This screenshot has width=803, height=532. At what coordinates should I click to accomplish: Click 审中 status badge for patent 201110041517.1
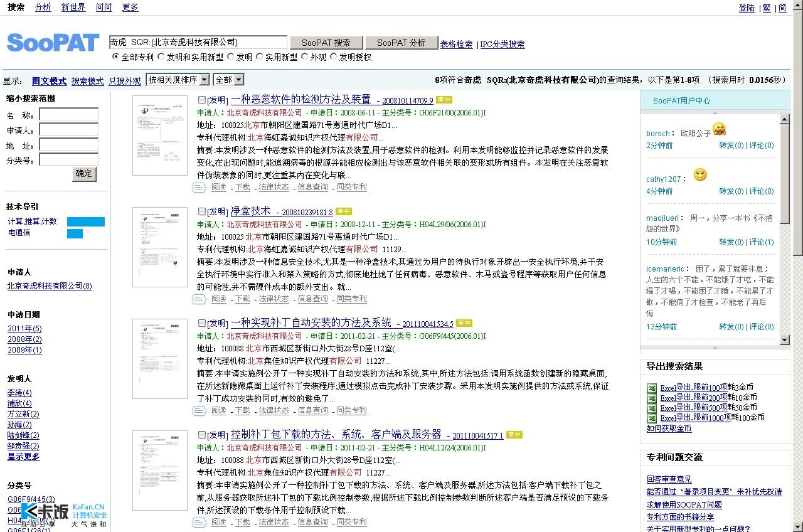click(514, 435)
